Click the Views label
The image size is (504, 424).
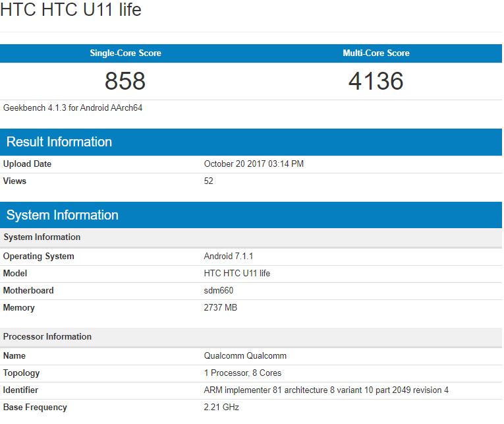coord(14,181)
